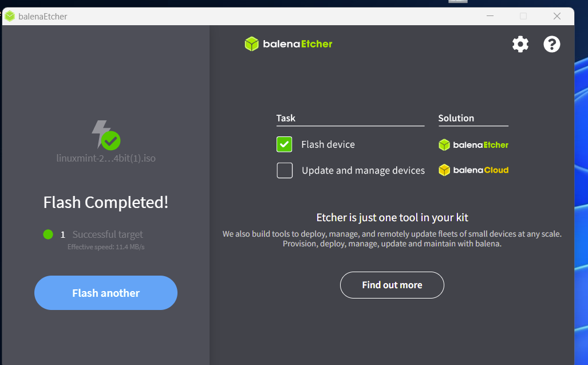The height and width of the screenshot is (365, 588).
Task: Click the flash completed lightning bolt icon
Action: click(106, 135)
